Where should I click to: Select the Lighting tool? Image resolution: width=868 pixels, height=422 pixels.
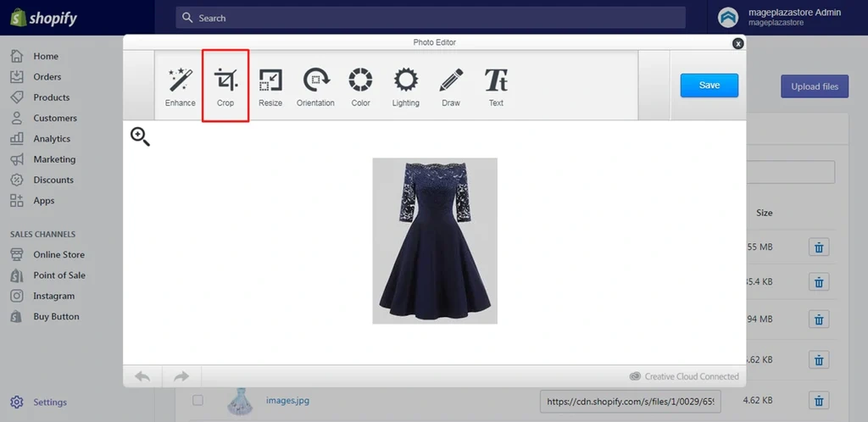point(405,86)
